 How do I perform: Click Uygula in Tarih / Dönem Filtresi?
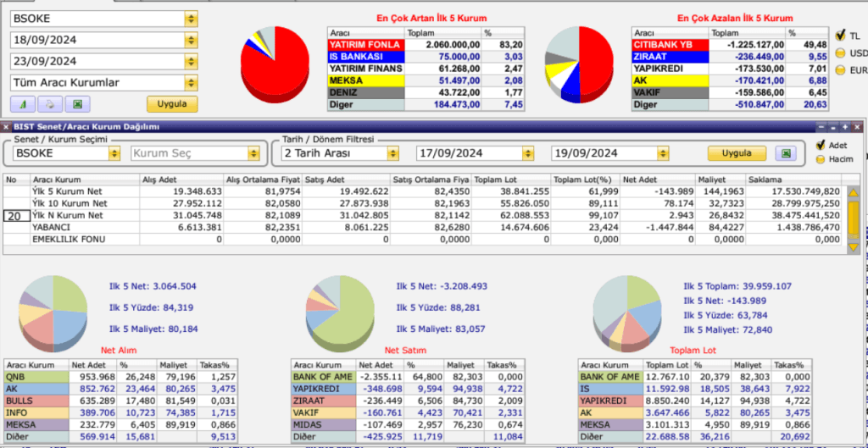click(737, 153)
